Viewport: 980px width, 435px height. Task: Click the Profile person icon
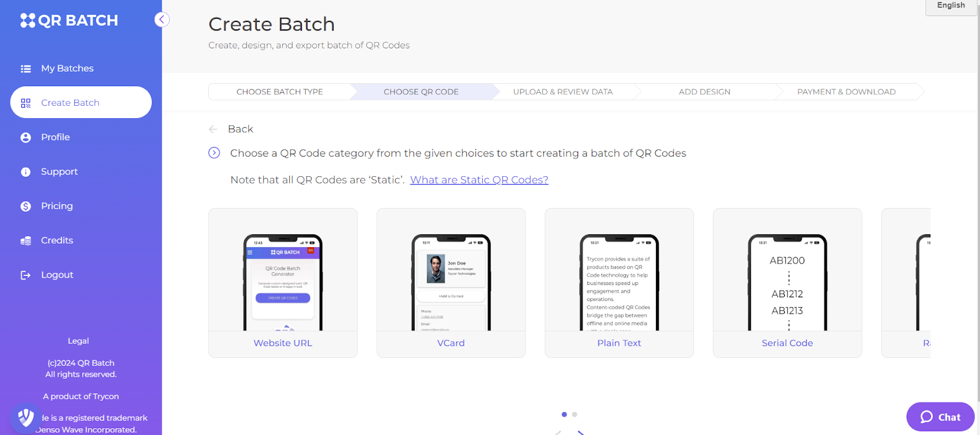[26, 138]
